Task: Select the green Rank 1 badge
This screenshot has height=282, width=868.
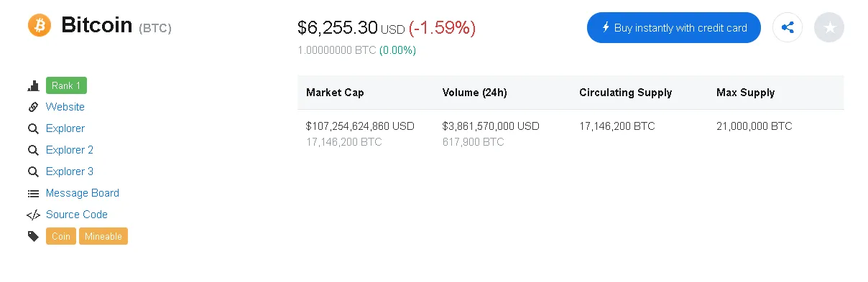Action: click(x=66, y=85)
